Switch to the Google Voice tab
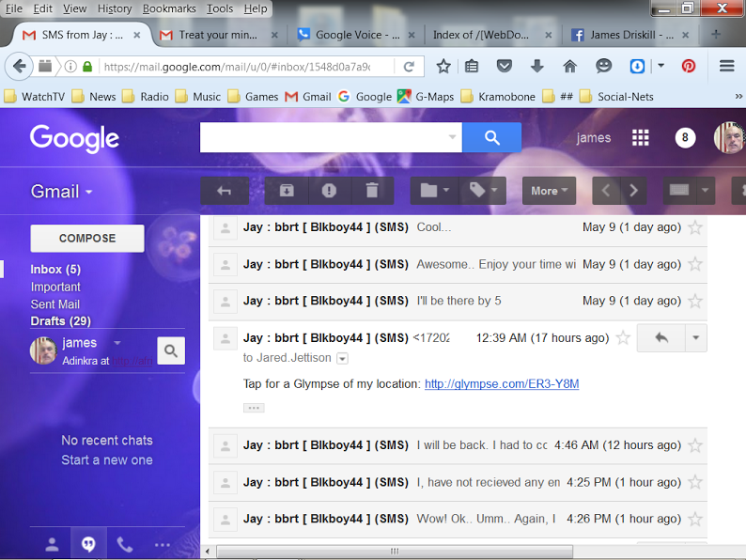This screenshot has width=746, height=560. tap(358, 35)
